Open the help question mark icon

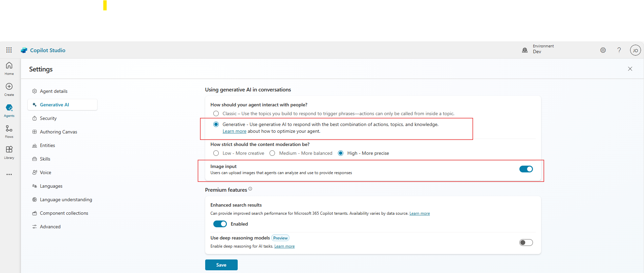[x=619, y=50]
